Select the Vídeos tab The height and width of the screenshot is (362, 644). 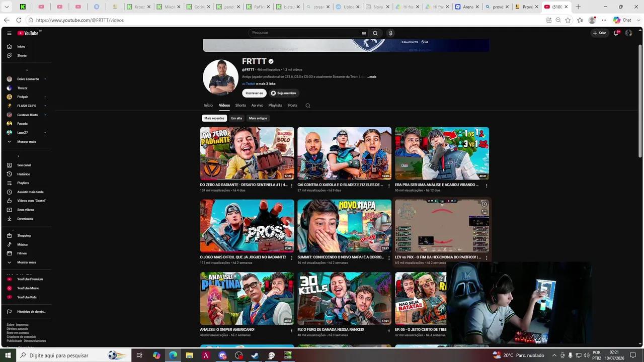224,106
